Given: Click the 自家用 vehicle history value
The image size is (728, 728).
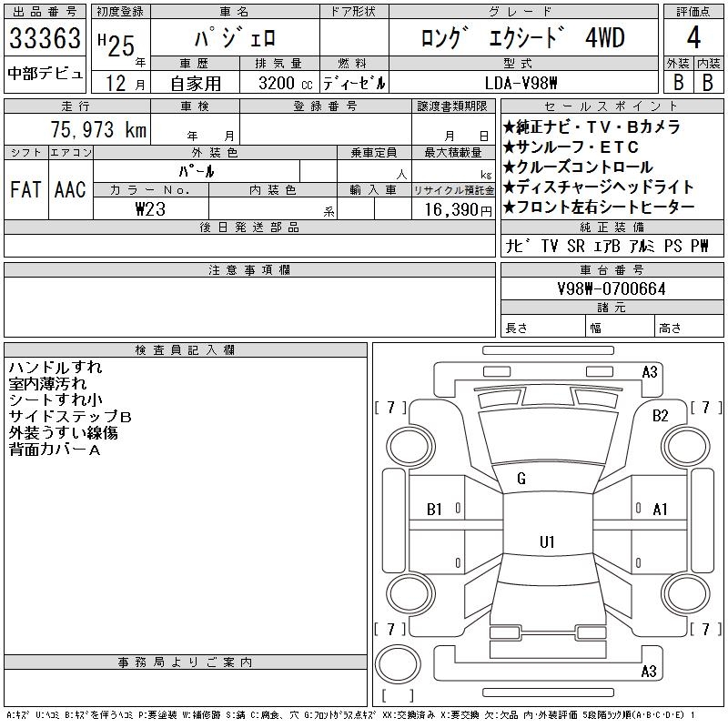Looking at the screenshot, I should [x=196, y=84].
